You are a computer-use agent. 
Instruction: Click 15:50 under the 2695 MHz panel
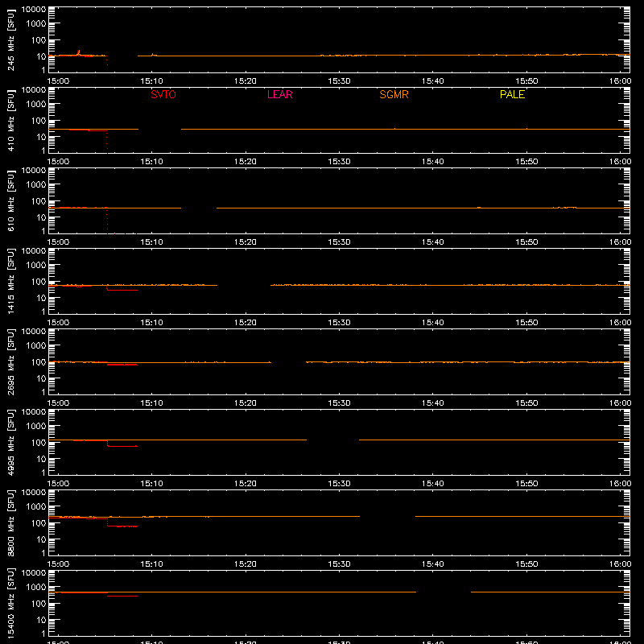coord(526,403)
